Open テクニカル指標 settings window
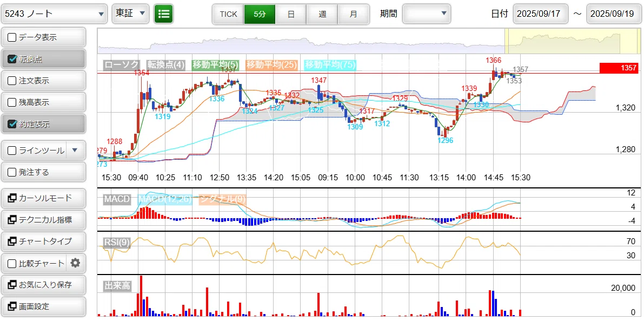Screen dimensions: 644x320 (x=44, y=220)
